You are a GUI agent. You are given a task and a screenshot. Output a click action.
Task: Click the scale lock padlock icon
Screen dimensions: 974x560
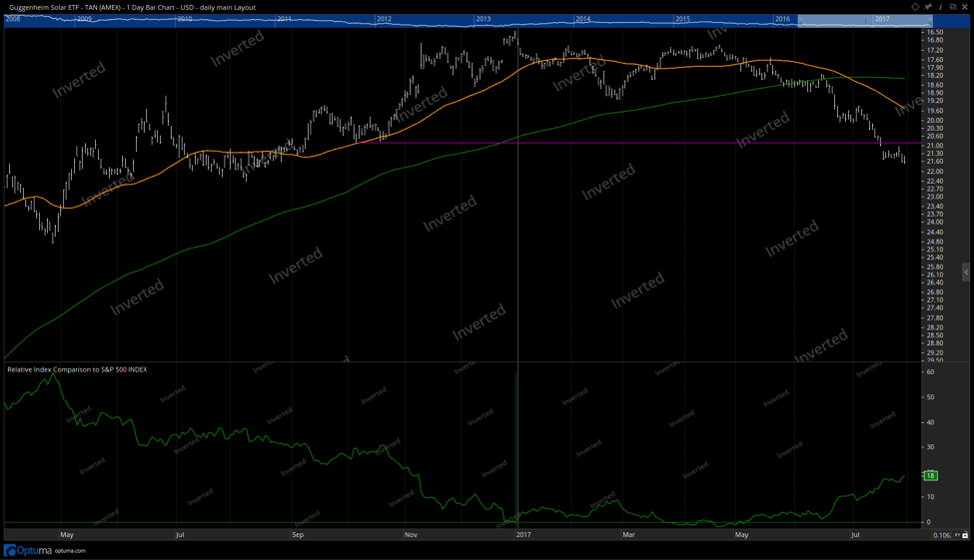(966, 535)
